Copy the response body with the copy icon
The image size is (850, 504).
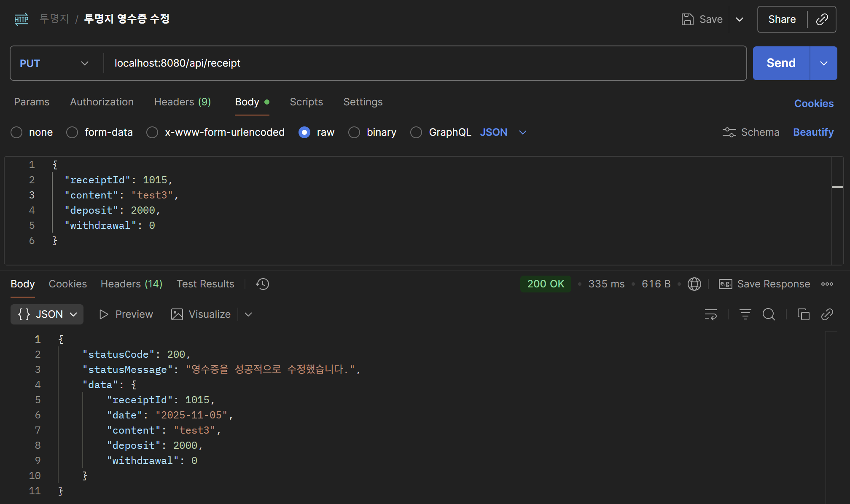[x=803, y=314]
